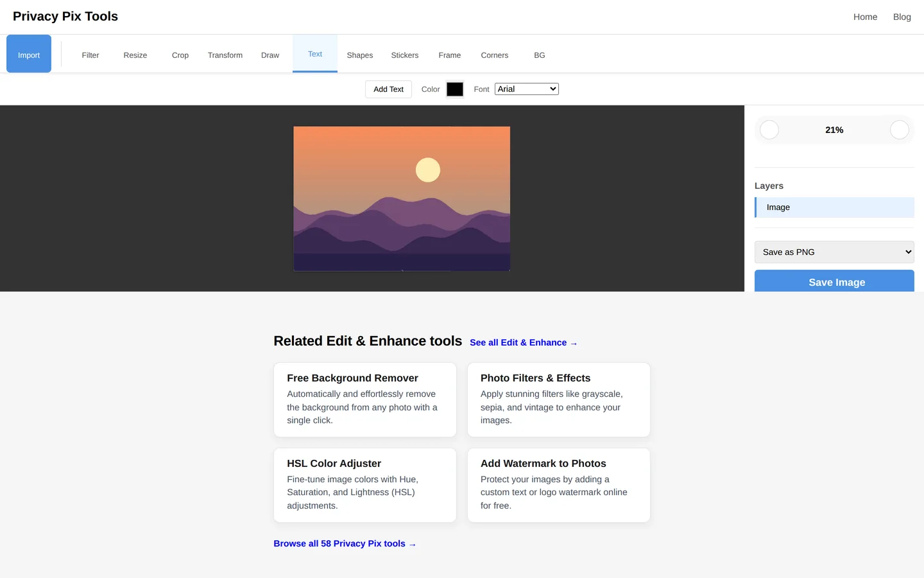The width and height of the screenshot is (924, 578).
Task: Select the Image layer row
Action: click(x=834, y=207)
